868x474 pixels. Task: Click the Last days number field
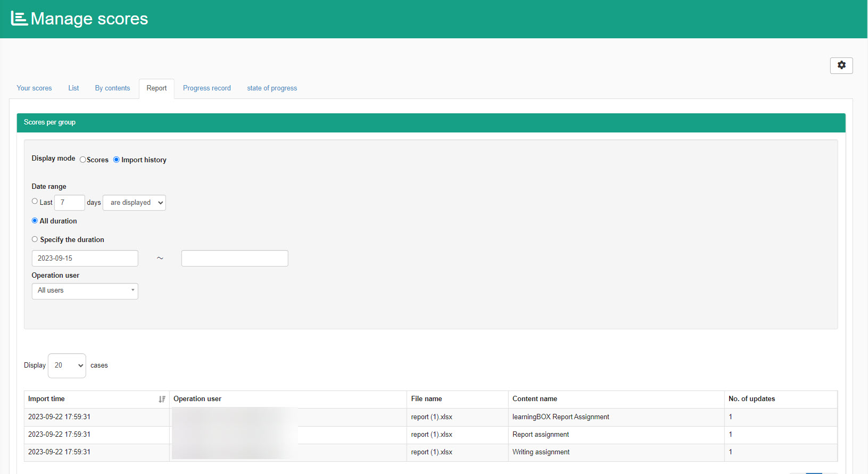69,203
